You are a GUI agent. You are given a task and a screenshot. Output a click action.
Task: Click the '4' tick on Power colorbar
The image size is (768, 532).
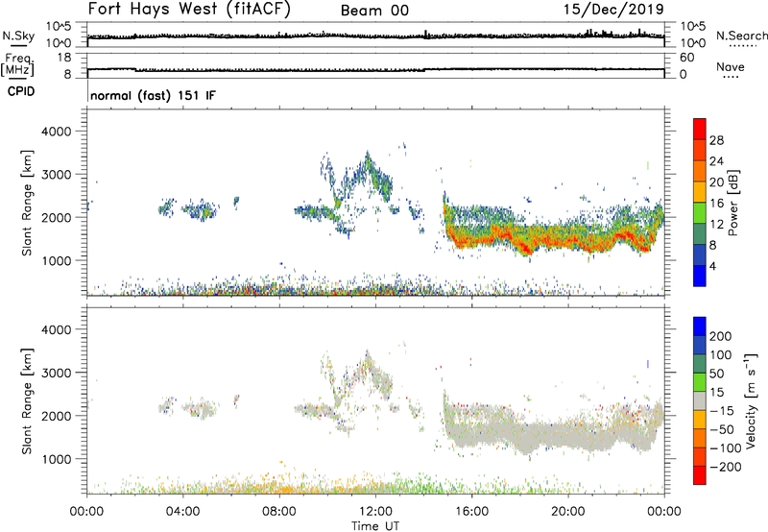click(712, 266)
